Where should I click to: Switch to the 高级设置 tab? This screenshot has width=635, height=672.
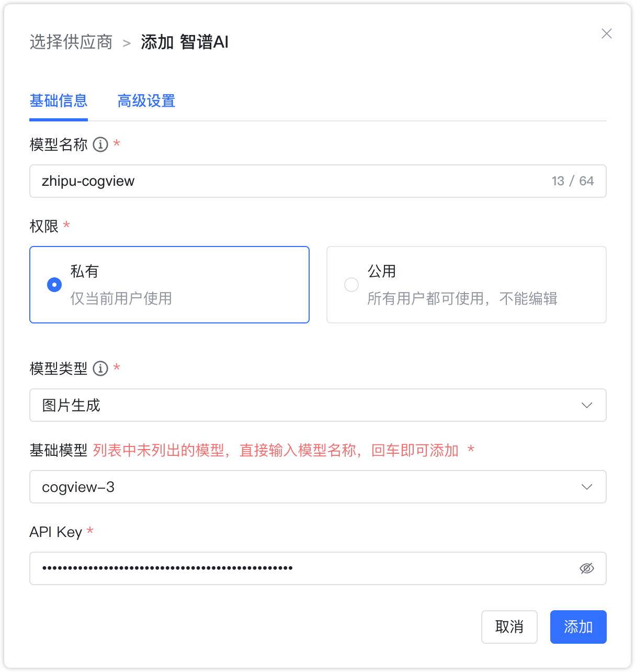coord(146,101)
